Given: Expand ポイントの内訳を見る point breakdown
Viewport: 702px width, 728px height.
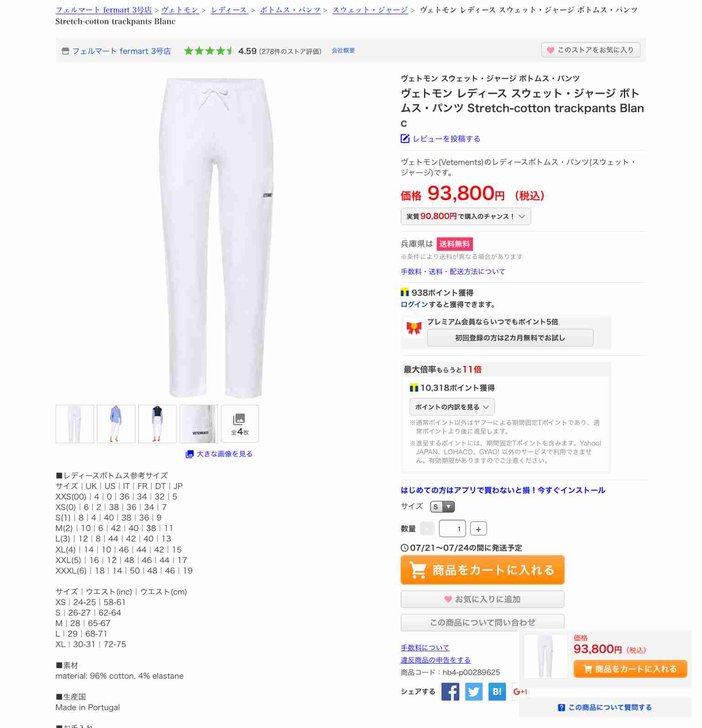Looking at the screenshot, I should tap(452, 407).
